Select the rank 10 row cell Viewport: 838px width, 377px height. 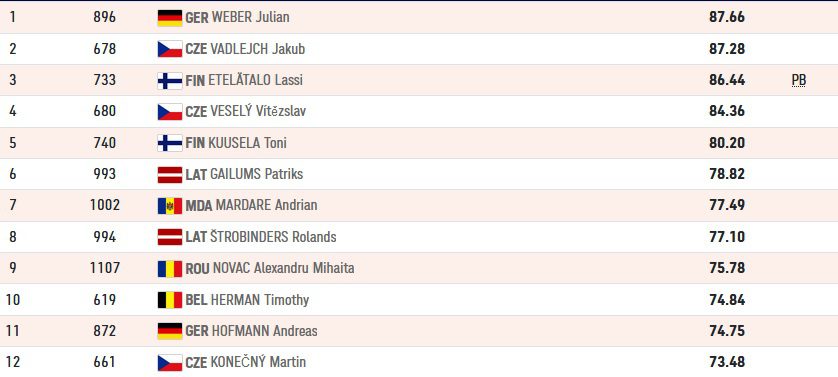point(13,299)
